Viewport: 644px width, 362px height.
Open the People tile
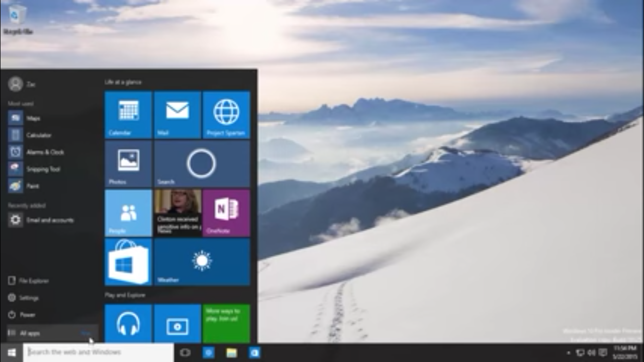click(128, 213)
